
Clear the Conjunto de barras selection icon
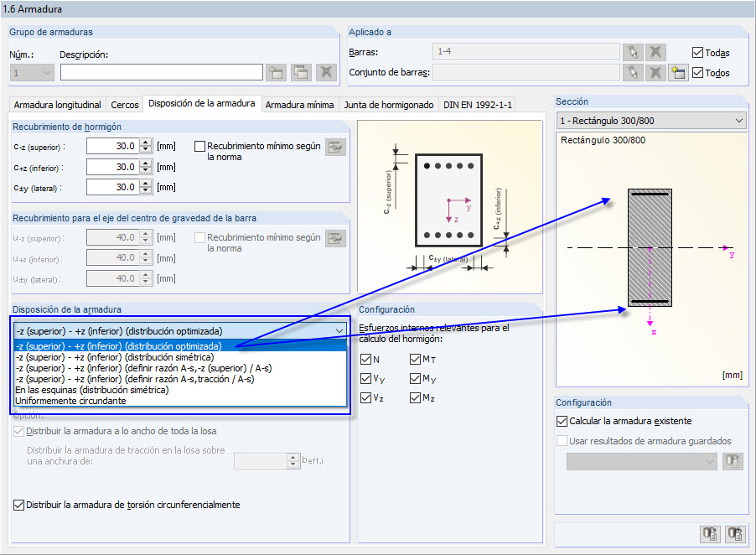655,73
